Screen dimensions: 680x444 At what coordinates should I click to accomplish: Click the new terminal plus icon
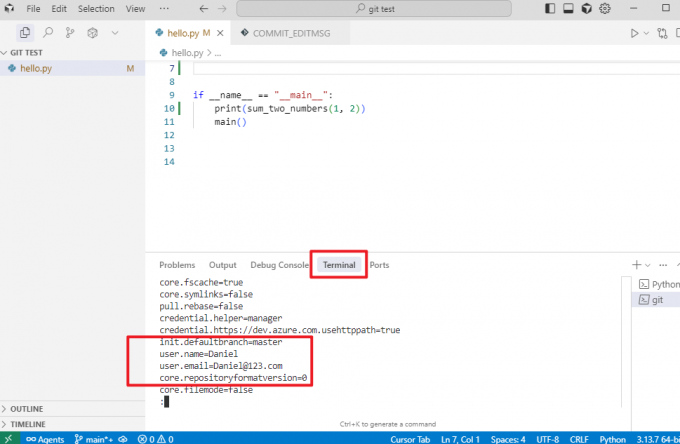635,265
